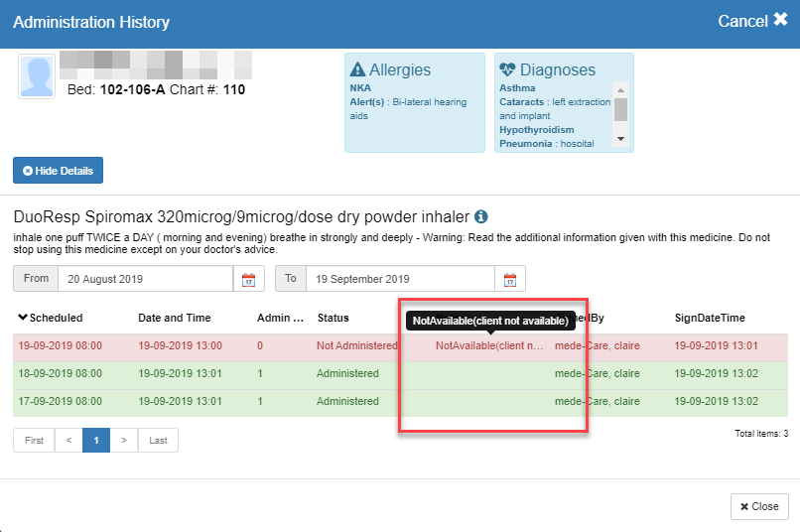Click the Diagnoses heartbeat icon

pyautogui.click(x=508, y=70)
